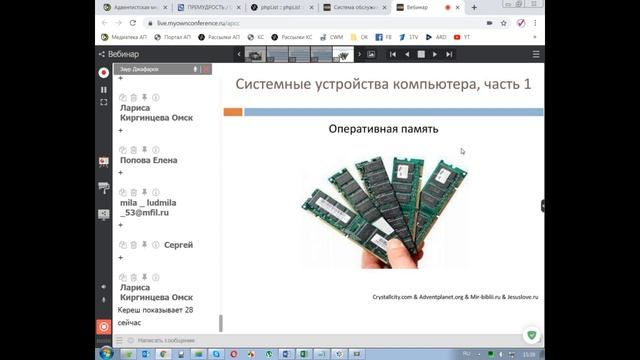
Task: Pin Сергей message
Action: coord(144,244)
